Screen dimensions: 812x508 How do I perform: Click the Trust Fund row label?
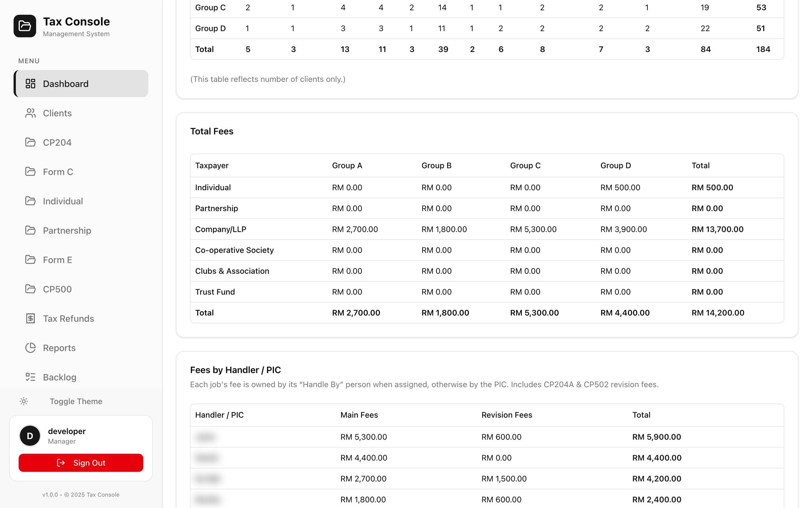click(x=215, y=292)
